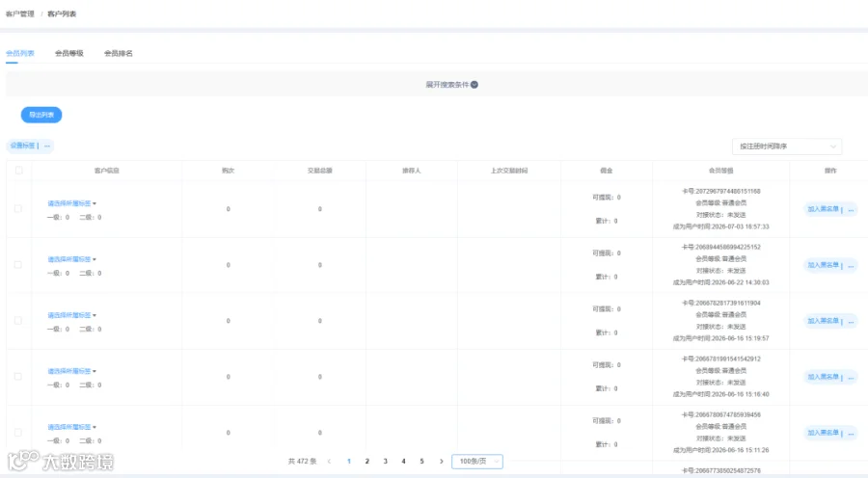The width and height of the screenshot is (868, 478).
Task: Go to page 5 in pagination
Action: (x=421, y=462)
